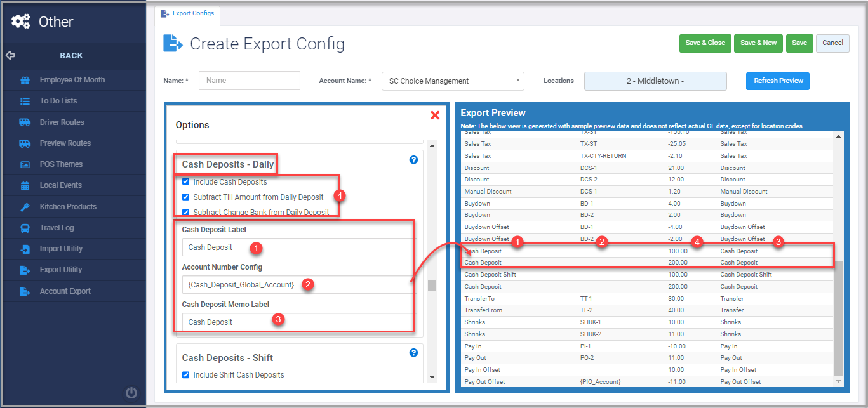The height and width of the screenshot is (408, 868).
Task: Click the Local Events calendar icon
Action: click(25, 185)
